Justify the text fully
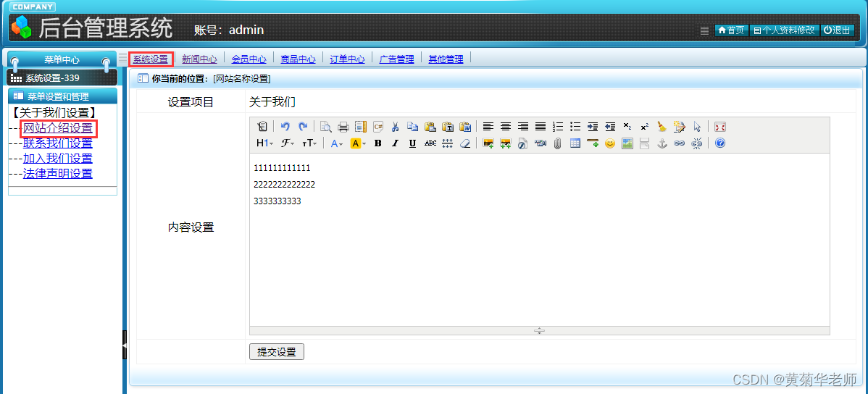 click(541, 127)
